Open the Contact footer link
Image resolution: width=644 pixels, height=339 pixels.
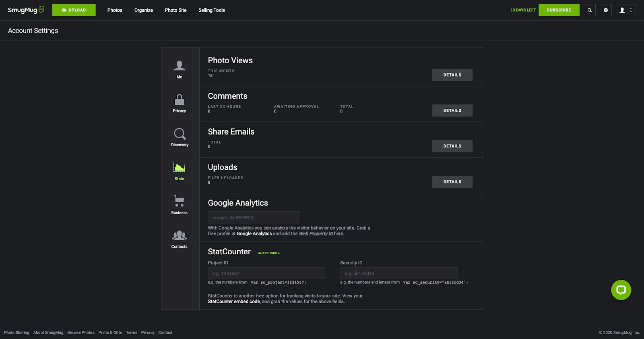(165, 333)
